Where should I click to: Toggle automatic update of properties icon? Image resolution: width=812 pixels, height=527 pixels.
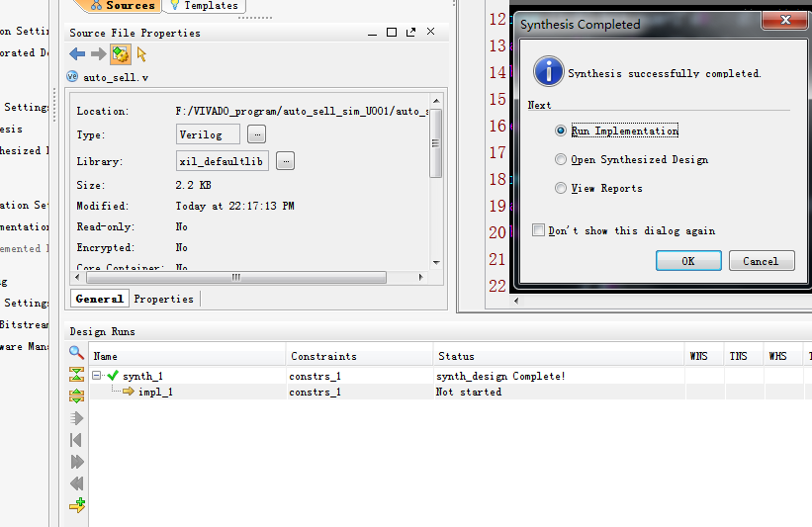click(x=120, y=53)
